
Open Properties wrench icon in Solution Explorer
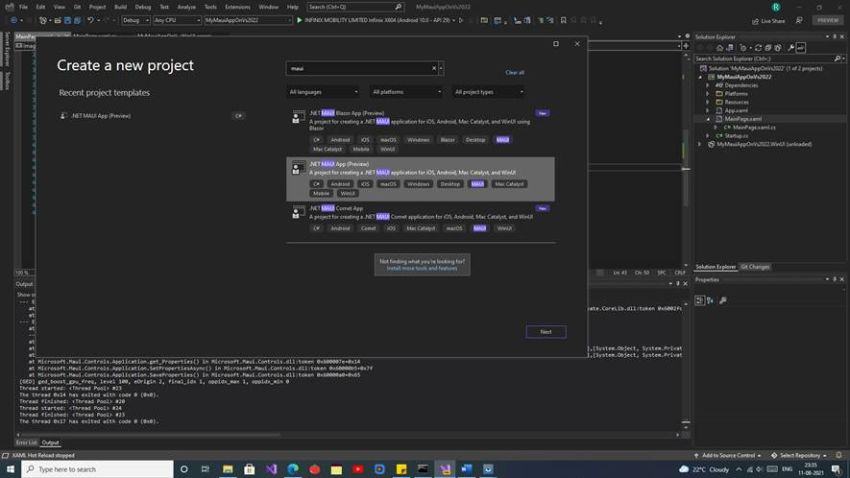tap(791, 48)
